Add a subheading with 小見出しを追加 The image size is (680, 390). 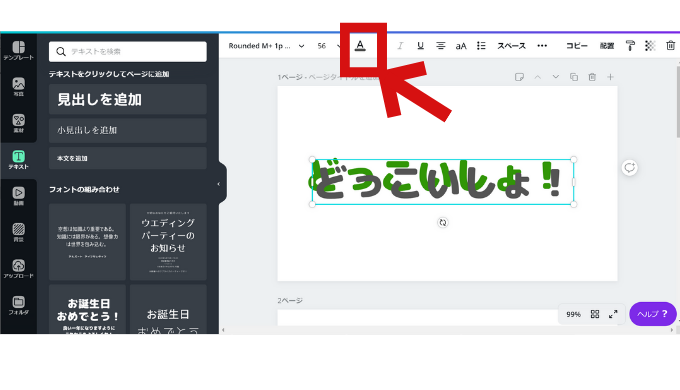pyautogui.click(x=128, y=130)
